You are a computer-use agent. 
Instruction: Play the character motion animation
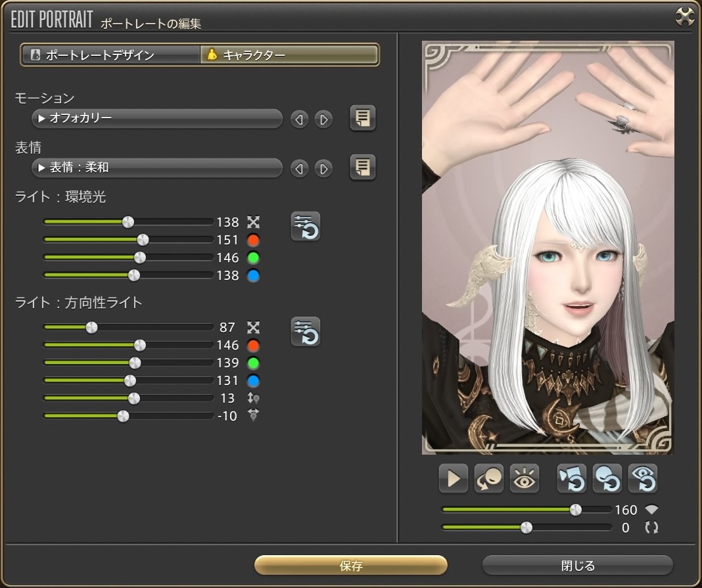tap(453, 478)
